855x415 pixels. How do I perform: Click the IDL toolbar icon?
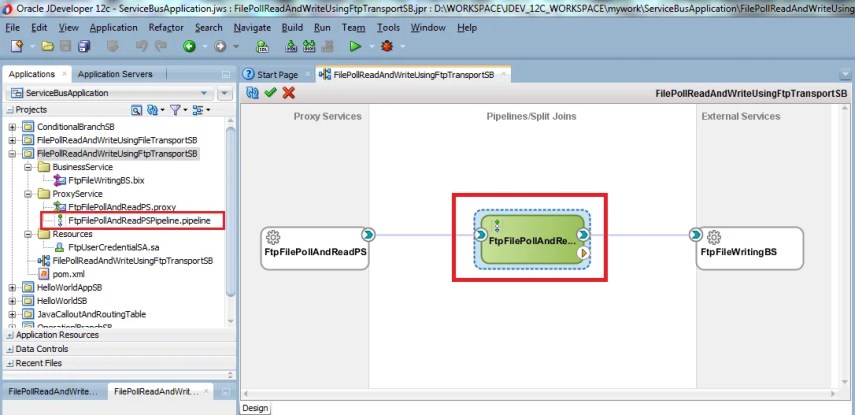tap(263, 47)
